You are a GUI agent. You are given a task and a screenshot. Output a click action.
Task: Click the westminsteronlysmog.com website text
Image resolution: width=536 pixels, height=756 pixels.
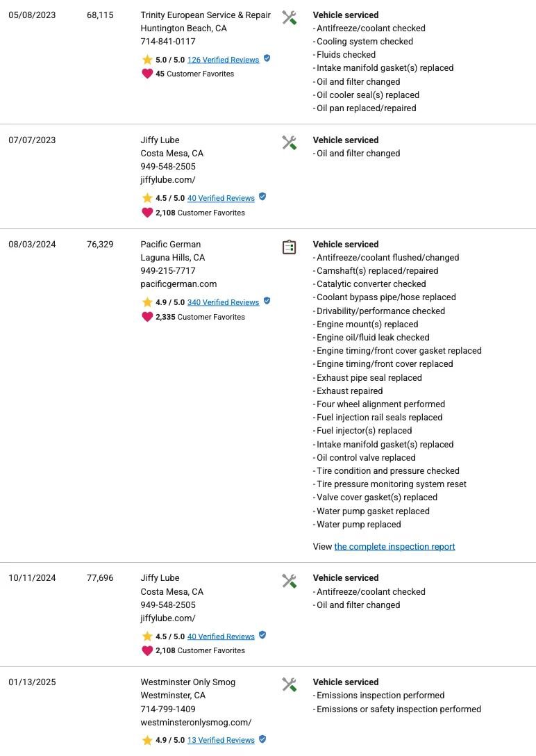196,723
